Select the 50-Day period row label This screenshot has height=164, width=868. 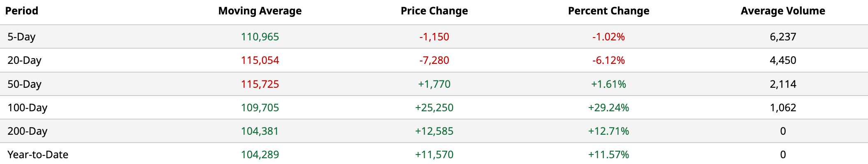(x=25, y=84)
